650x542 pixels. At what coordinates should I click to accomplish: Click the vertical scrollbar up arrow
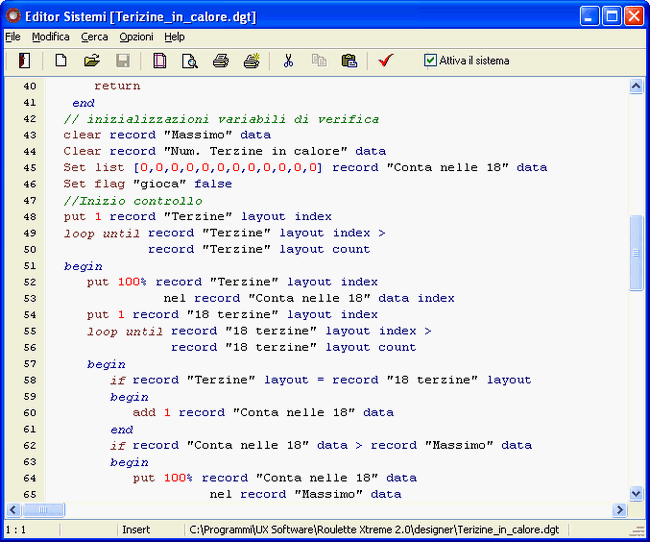[x=636, y=86]
